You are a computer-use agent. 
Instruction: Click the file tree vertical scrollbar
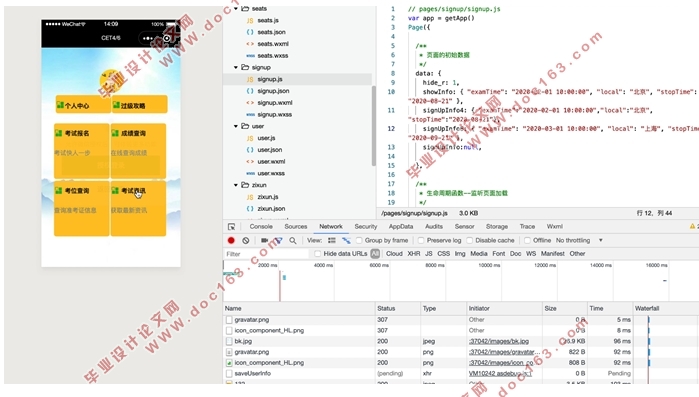tap(374, 126)
